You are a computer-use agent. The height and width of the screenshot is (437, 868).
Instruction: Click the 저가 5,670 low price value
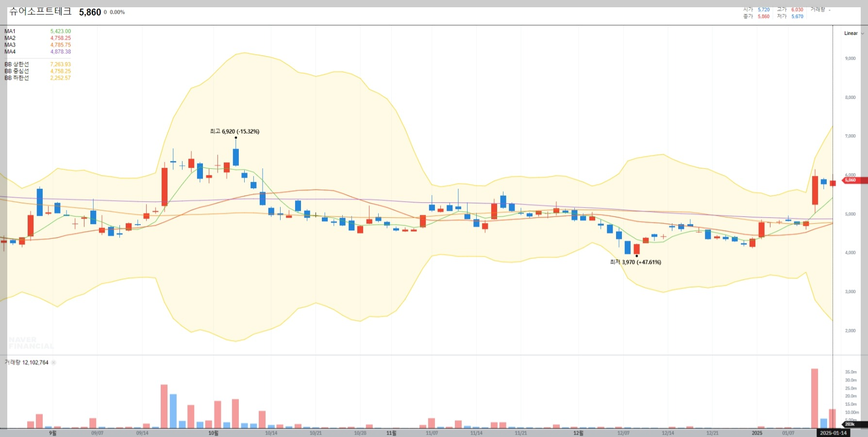coord(797,16)
